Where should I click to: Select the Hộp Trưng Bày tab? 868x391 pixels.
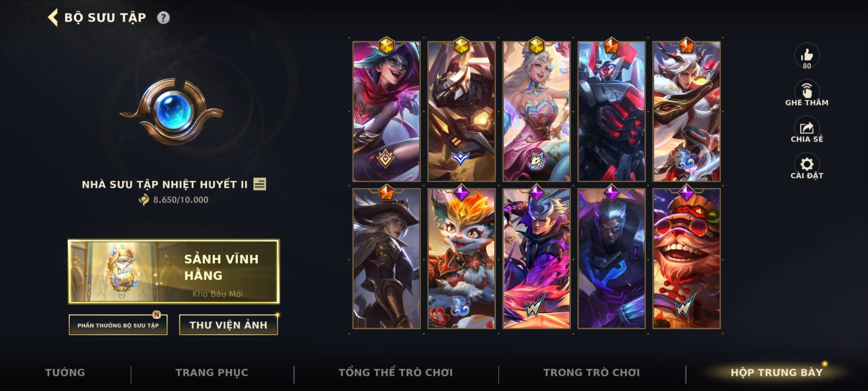(x=776, y=372)
